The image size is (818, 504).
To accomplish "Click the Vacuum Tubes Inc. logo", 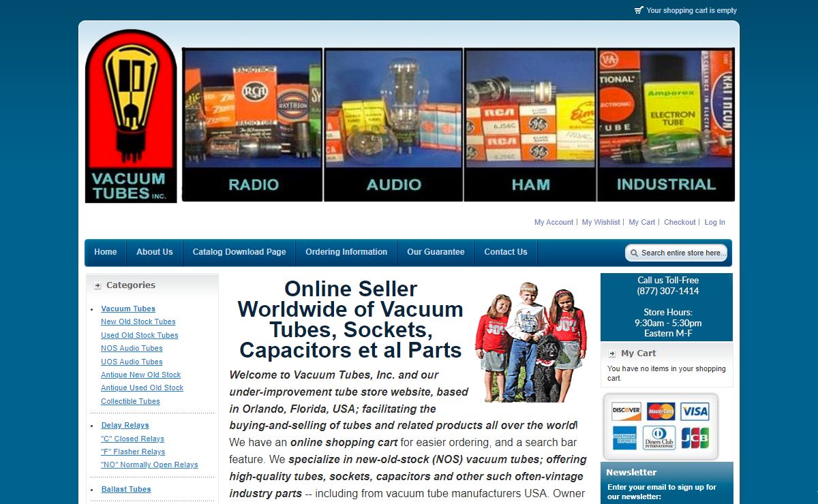I will (x=131, y=116).
